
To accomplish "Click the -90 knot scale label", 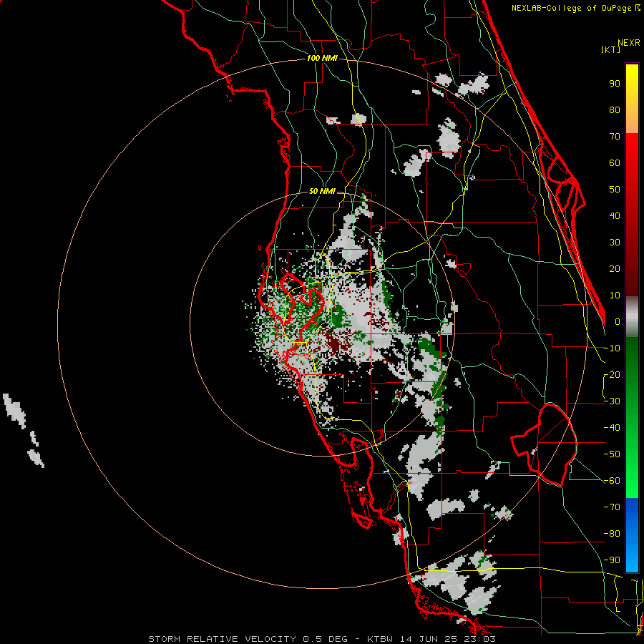I will 612,560.
